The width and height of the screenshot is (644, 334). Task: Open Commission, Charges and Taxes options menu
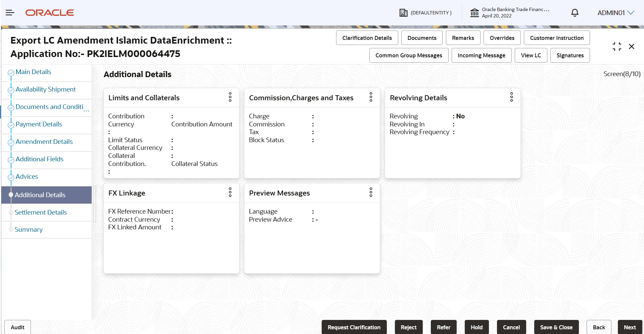(371, 97)
